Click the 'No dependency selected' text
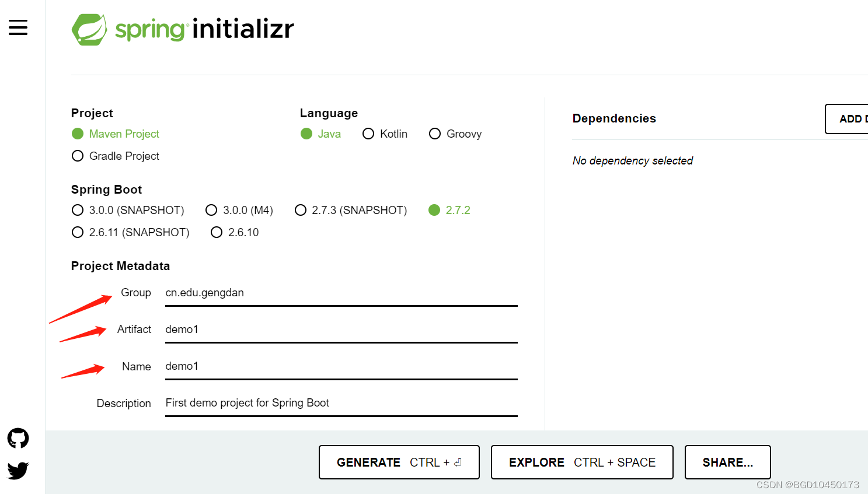Viewport: 868px width, 494px height. coord(633,160)
